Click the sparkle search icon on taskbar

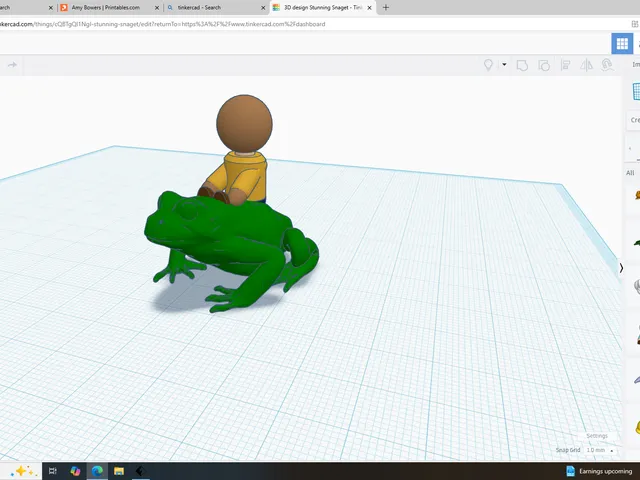coord(21,471)
